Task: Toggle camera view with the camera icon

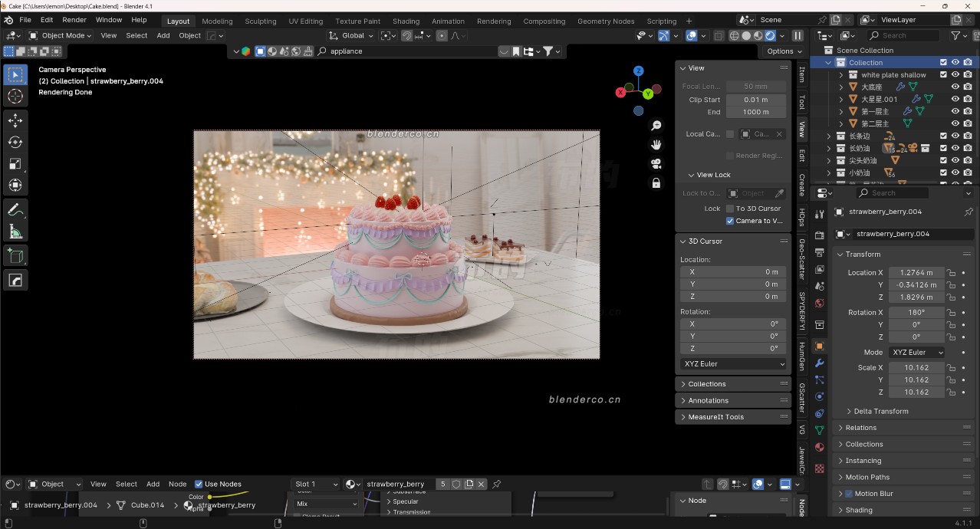Action: coord(656,164)
